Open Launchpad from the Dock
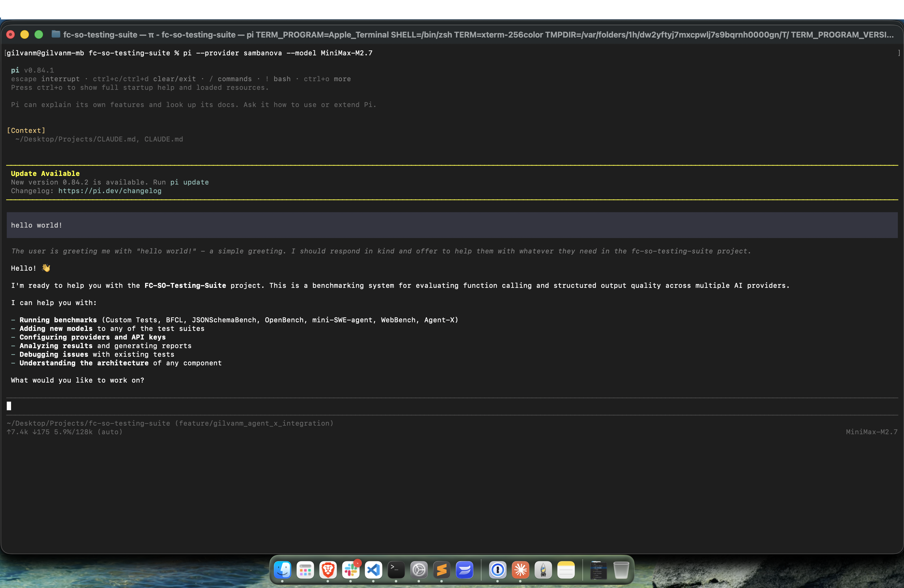The image size is (904, 588). 305,570
